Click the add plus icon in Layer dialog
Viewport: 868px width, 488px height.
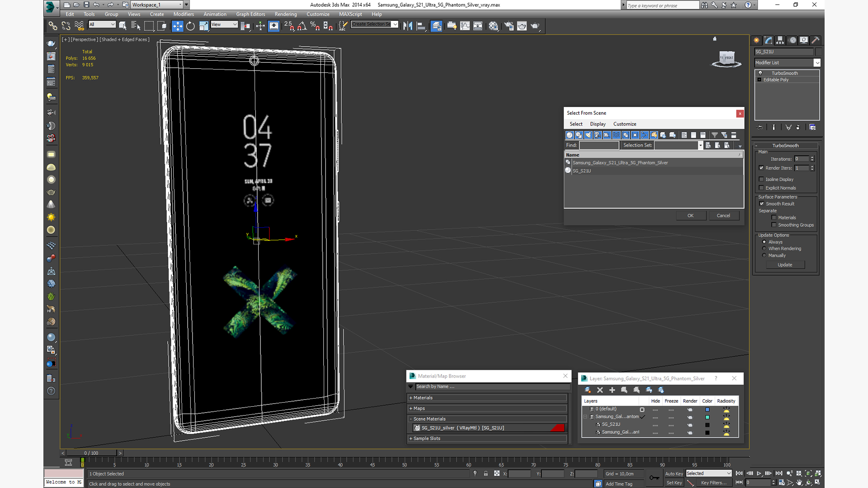(612, 390)
